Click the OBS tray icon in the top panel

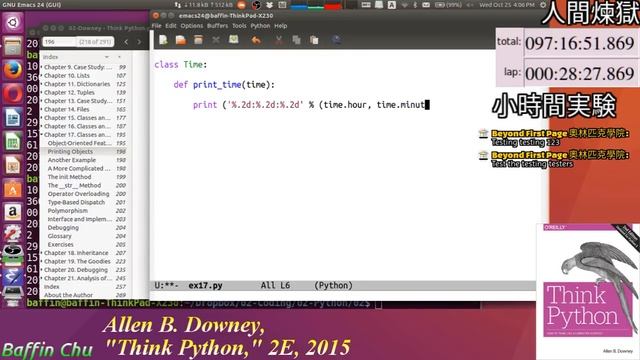tap(256, 5)
